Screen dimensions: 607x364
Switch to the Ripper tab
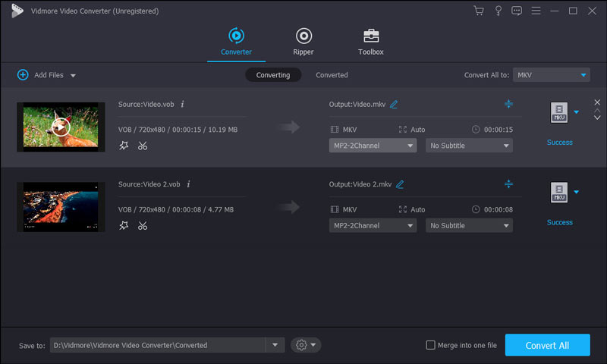(303, 42)
